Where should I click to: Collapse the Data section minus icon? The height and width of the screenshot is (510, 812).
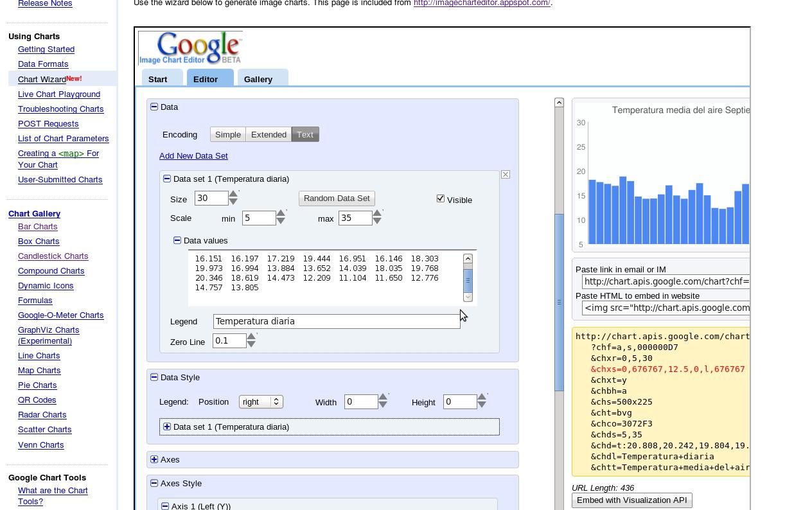154,107
